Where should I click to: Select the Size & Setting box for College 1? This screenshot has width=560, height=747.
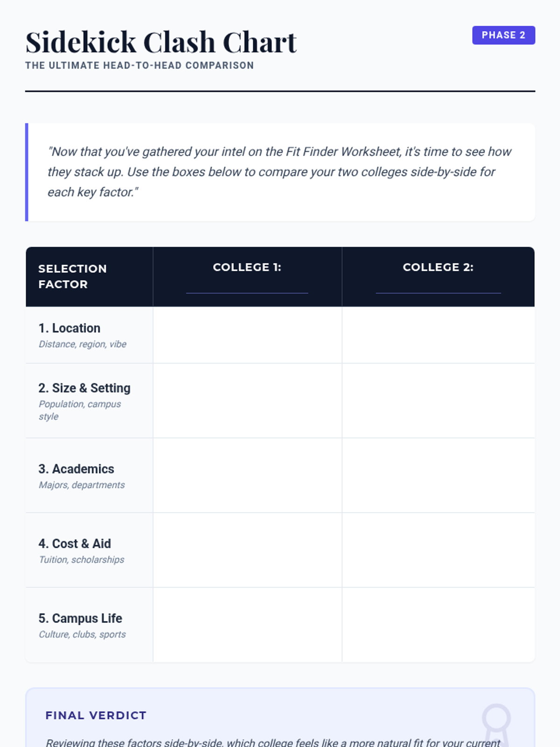click(247, 401)
